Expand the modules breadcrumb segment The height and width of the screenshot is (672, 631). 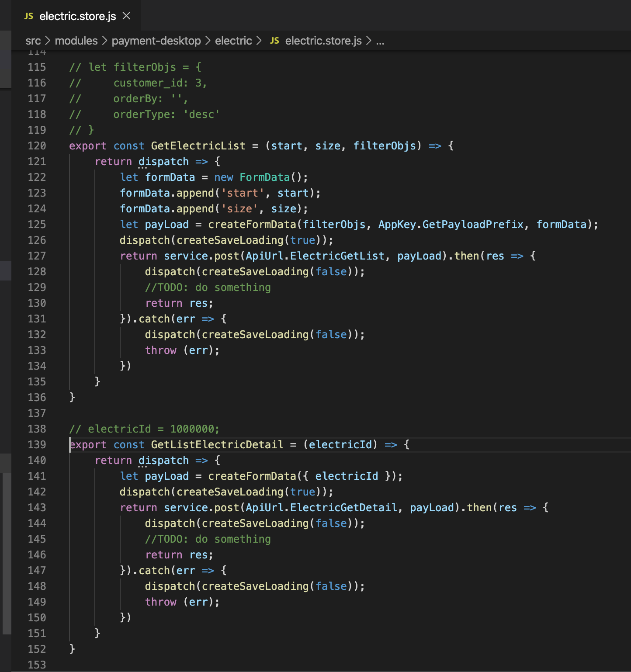coord(76,41)
